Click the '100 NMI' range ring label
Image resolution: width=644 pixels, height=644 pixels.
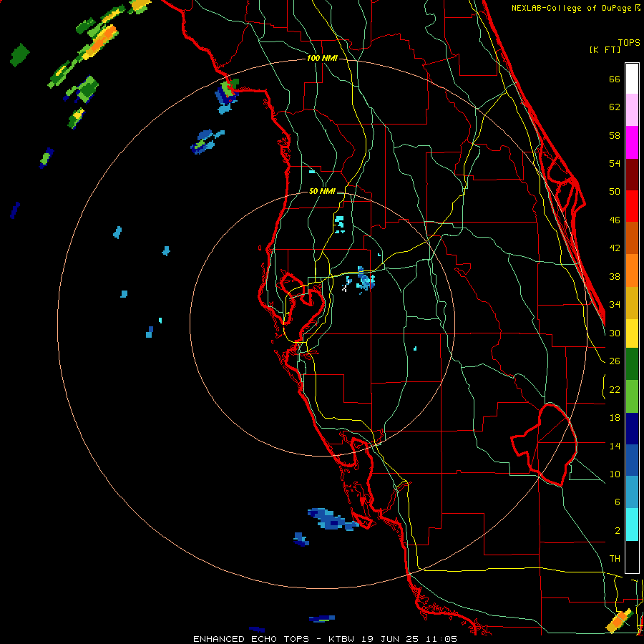tap(322, 59)
